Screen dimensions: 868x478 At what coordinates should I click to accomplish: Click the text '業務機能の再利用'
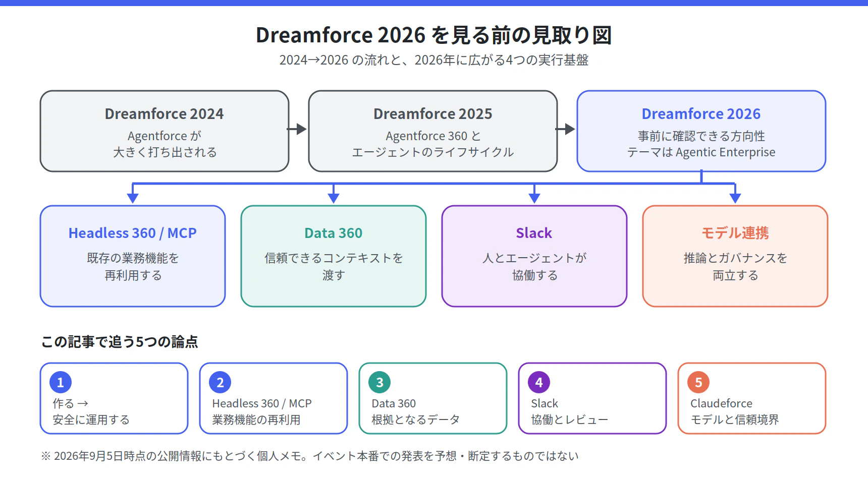tap(256, 420)
